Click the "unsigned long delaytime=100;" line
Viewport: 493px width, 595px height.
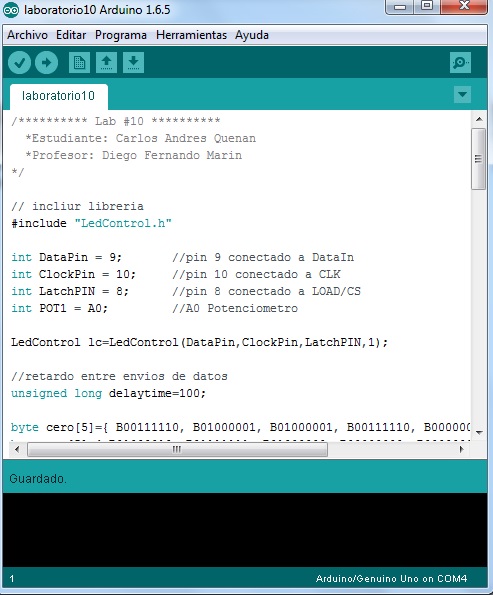click(x=109, y=393)
